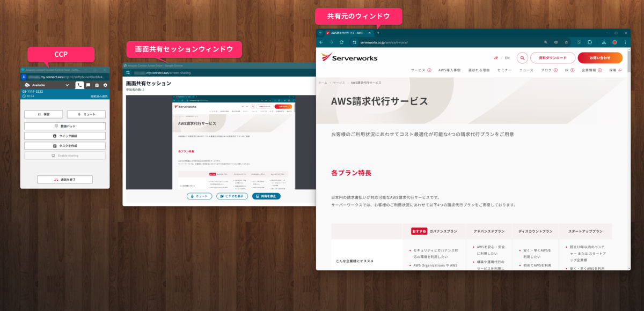The width and height of the screenshot is (644, 311).
Task: Open the 採用 navigation link
Action: 615,70
